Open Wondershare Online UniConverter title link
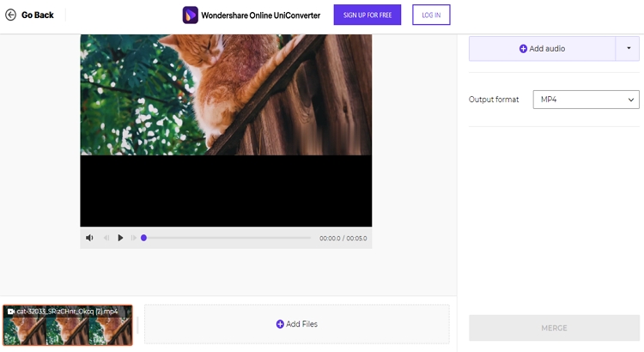This screenshot has width=644, height=352. pos(260,15)
